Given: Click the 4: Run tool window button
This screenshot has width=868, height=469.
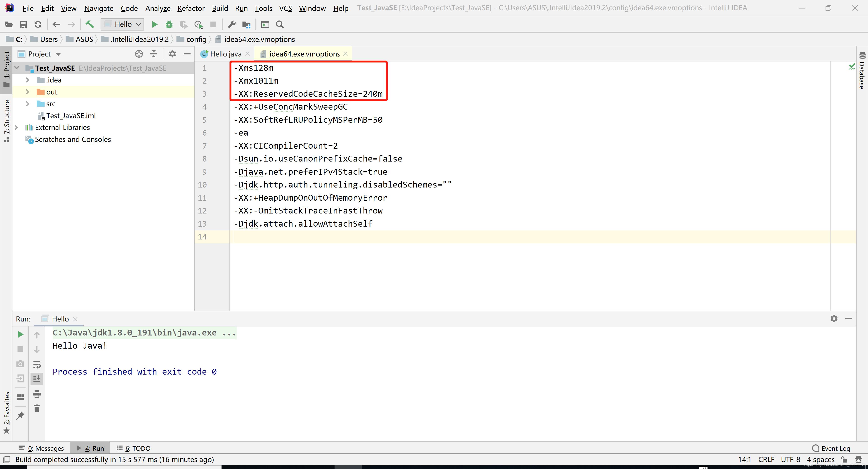Looking at the screenshot, I should point(90,448).
